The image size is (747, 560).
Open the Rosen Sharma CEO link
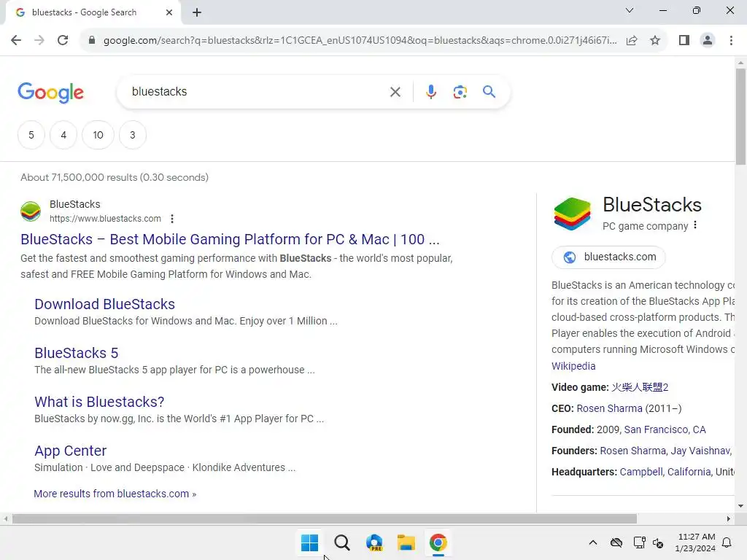609,408
